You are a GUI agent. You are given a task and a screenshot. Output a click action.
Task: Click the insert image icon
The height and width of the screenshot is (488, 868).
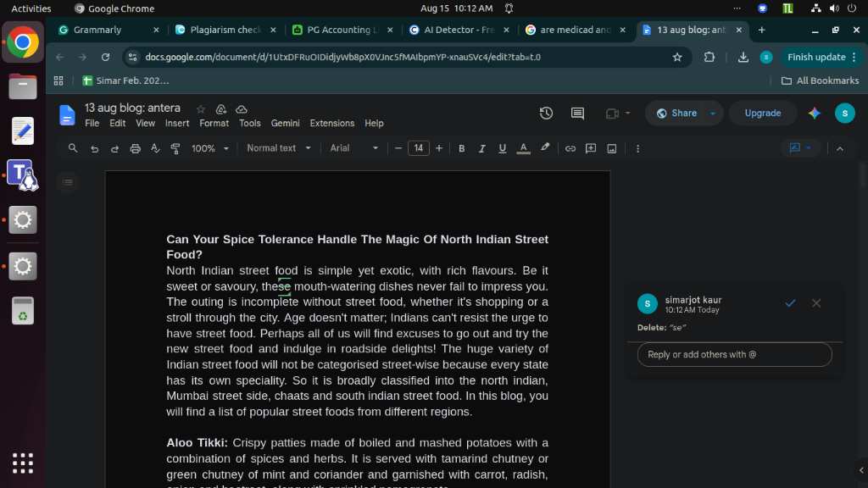(612, 148)
